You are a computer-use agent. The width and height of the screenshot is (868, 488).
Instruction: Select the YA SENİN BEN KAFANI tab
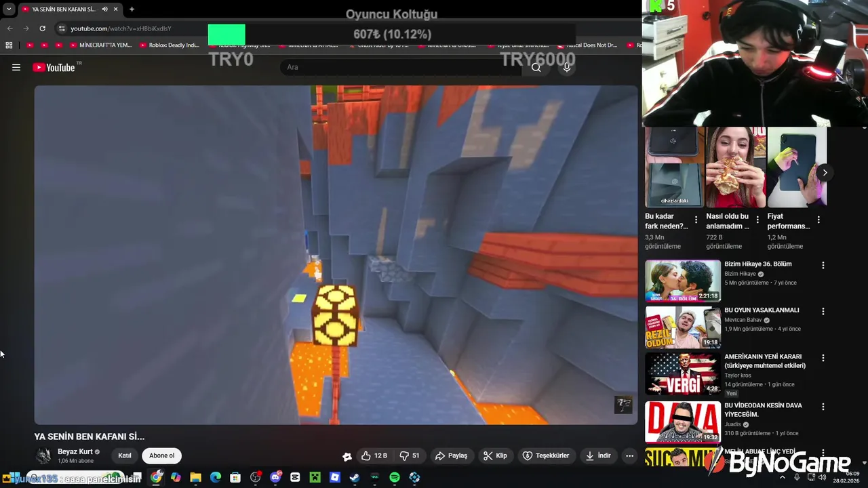pos(69,9)
